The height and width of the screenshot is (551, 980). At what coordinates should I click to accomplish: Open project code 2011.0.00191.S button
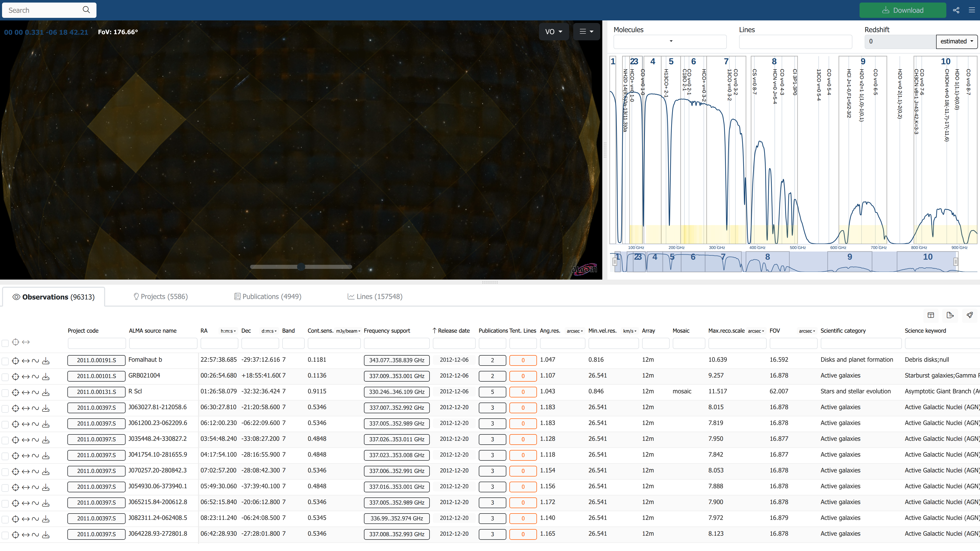click(96, 360)
